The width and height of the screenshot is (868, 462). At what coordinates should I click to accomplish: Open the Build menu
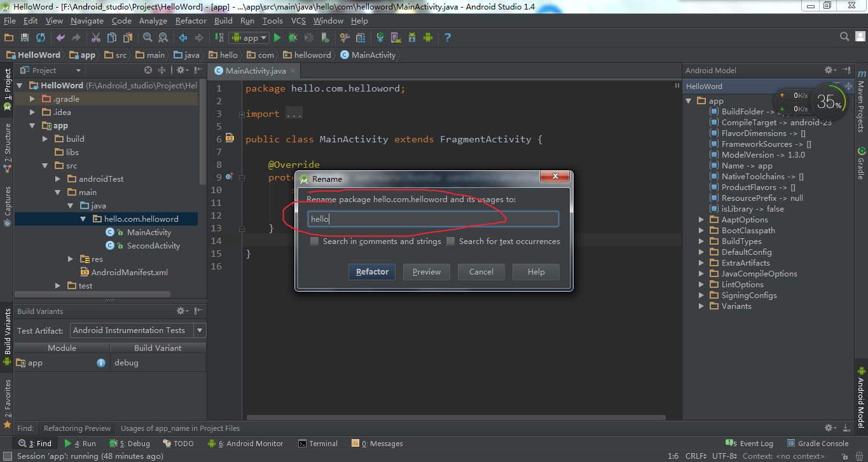point(223,21)
